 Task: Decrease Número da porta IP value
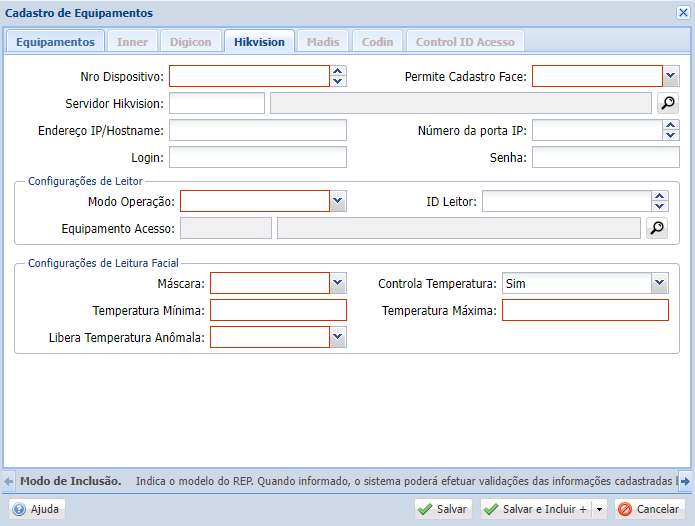click(671, 135)
